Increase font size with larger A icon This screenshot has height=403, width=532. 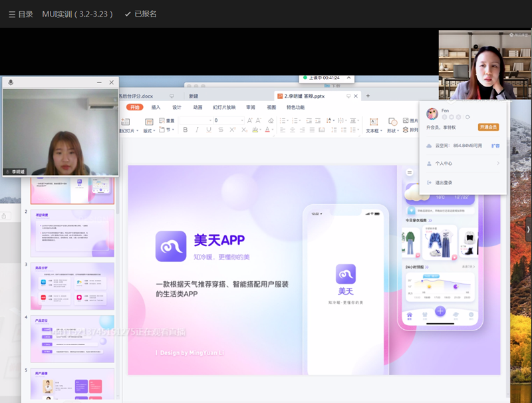click(250, 120)
